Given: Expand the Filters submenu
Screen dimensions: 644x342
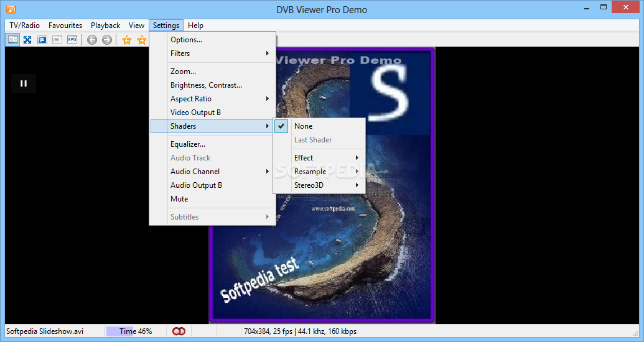Looking at the screenshot, I should [x=213, y=53].
